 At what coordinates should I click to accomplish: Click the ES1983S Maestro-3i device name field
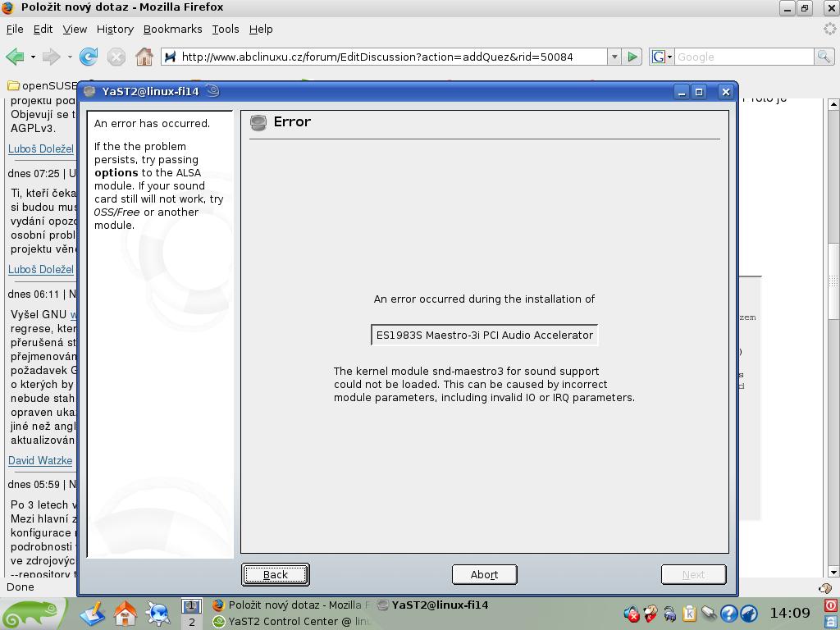click(484, 336)
